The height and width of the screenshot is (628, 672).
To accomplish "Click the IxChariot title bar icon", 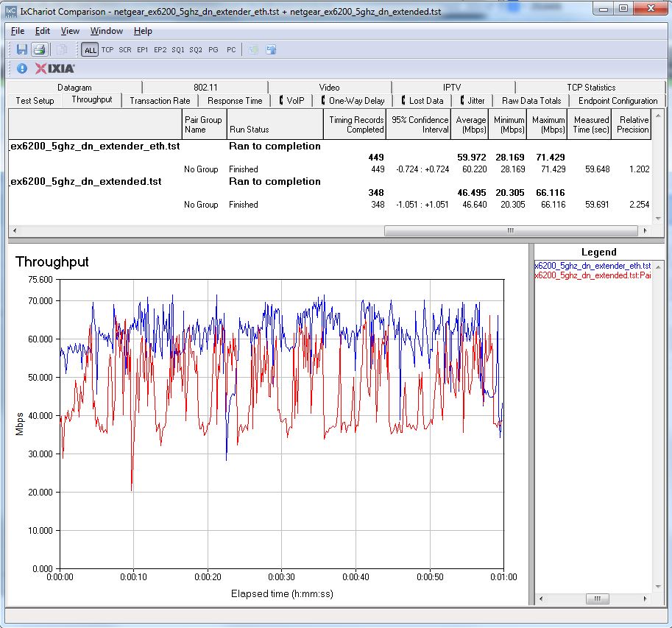I will pyautogui.click(x=11, y=12).
